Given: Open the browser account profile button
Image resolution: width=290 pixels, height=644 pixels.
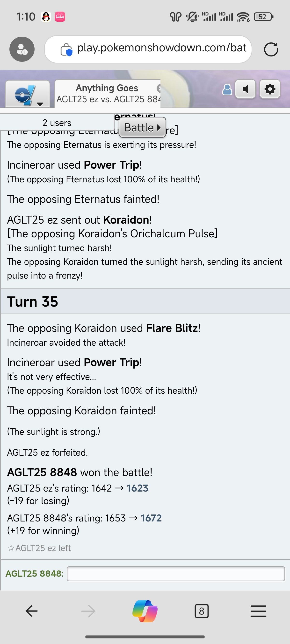Looking at the screenshot, I should tap(22, 49).
